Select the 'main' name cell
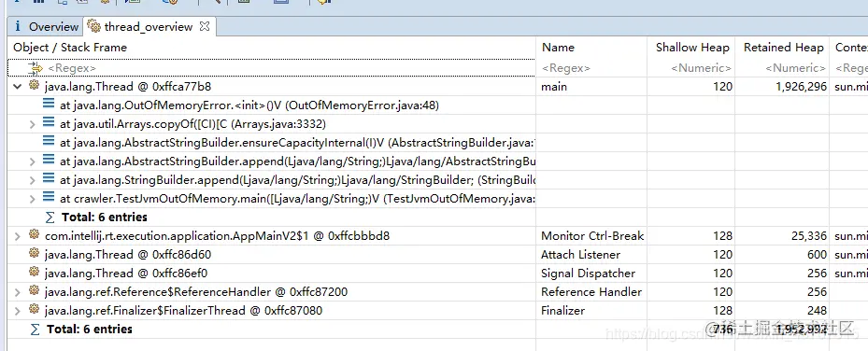Screen dimensions: 868x351 [x=554, y=86]
